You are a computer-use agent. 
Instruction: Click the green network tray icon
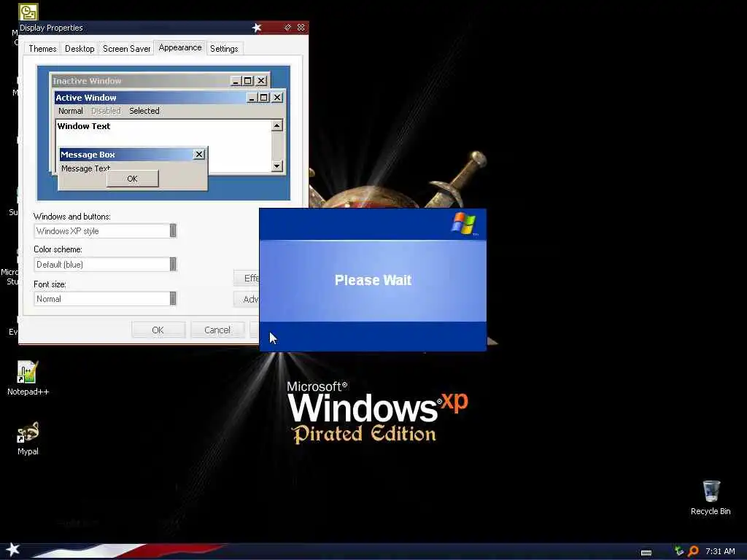[x=679, y=551]
